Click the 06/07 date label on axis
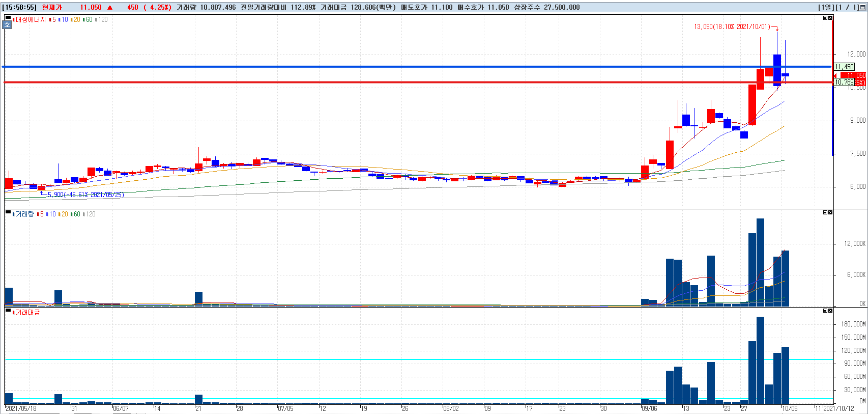The image size is (868, 414). click(x=121, y=409)
